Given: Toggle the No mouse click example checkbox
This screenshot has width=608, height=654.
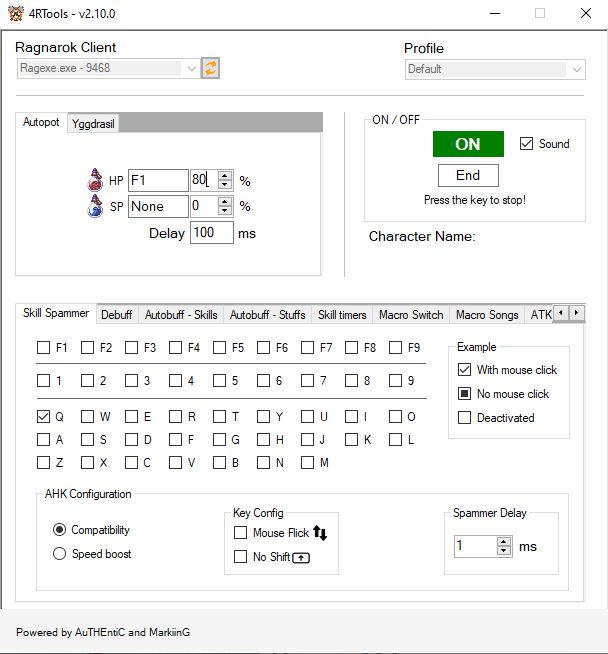Looking at the screenshot, I should 464,393.
